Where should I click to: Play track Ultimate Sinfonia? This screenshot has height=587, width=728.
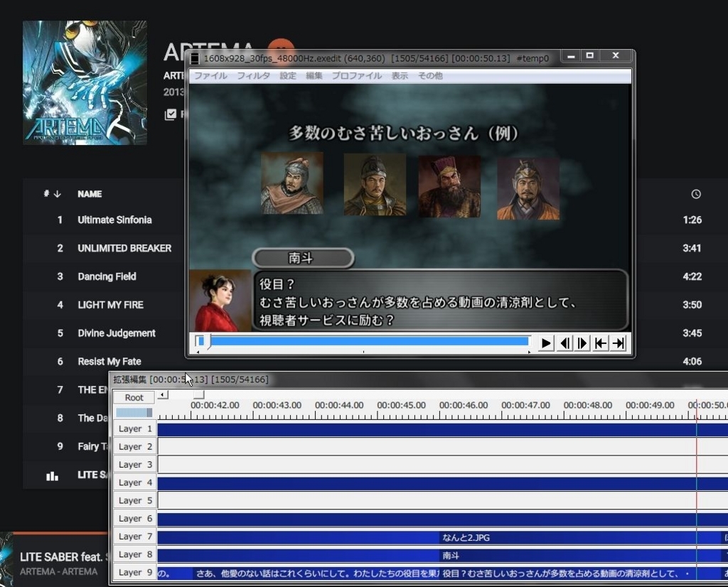114,220
